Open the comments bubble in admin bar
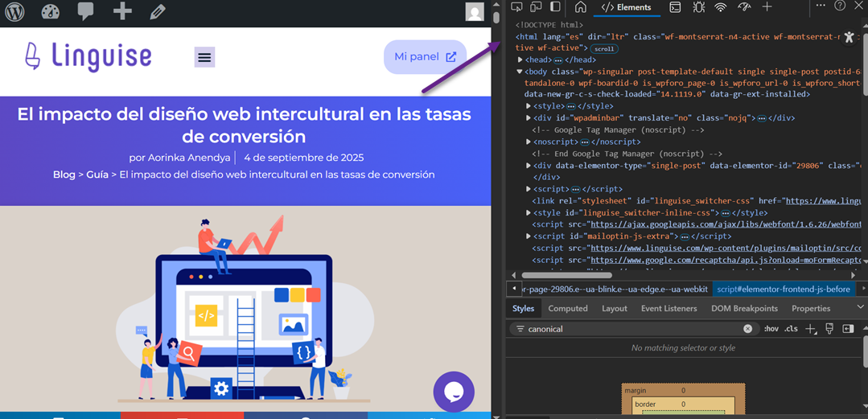 (85, 11)
